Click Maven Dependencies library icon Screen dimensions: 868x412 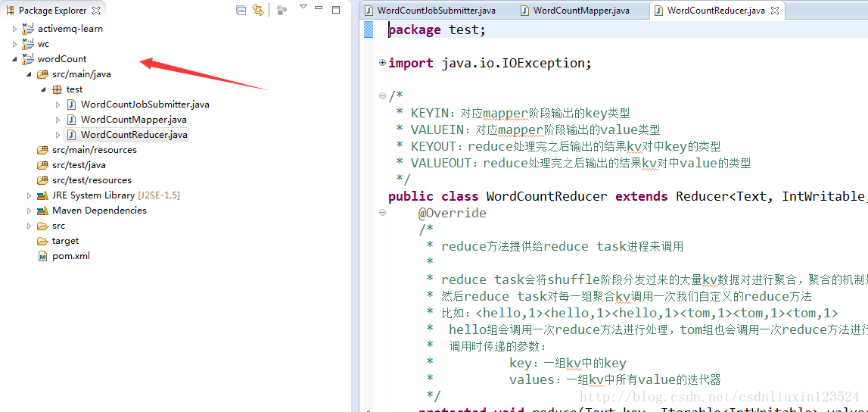click(x=42, y=211)
